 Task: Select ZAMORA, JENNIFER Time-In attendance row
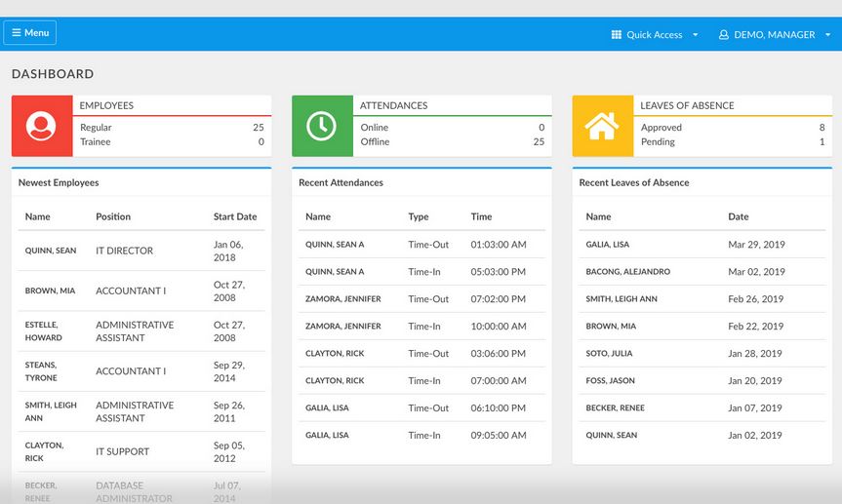pyautogui.click(x=421, y=327)
